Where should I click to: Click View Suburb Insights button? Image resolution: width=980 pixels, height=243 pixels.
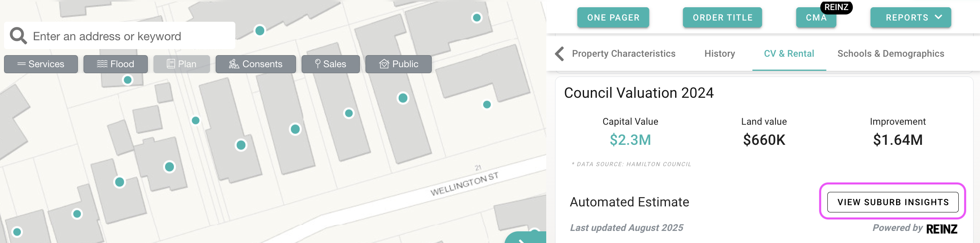(x=893, y=202)
